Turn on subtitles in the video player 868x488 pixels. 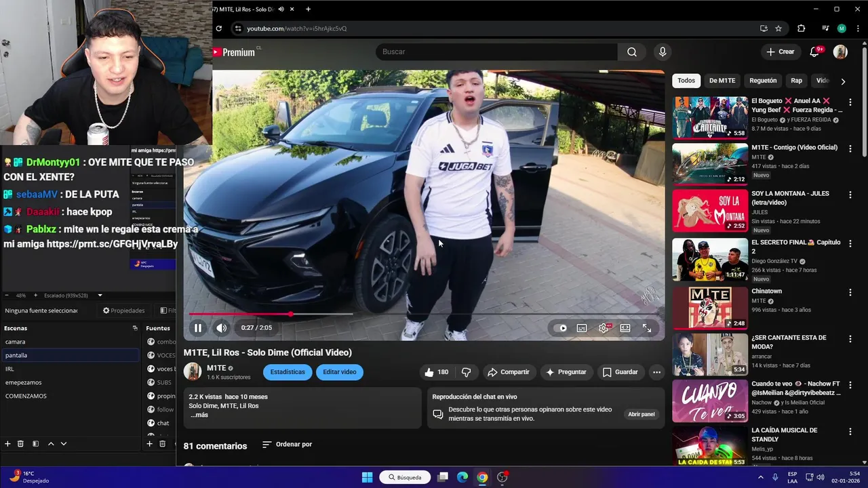pos(582,328)
